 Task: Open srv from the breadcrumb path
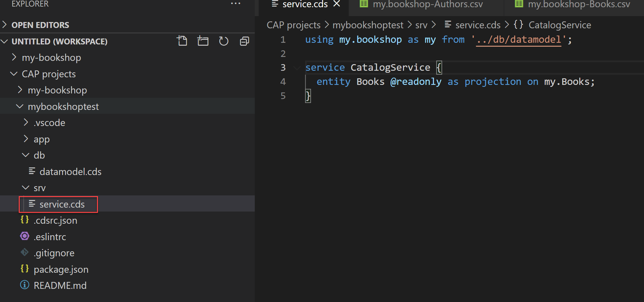click(421, 24)
